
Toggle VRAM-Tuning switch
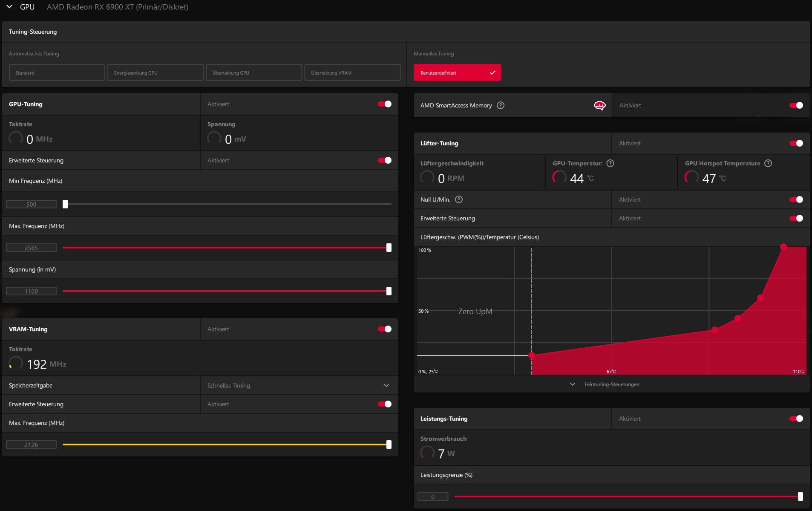[385, 329]
